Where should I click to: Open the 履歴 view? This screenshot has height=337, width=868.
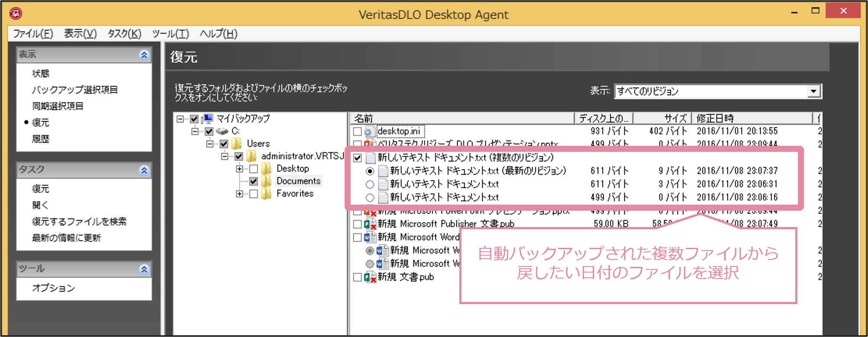point(41,139)
